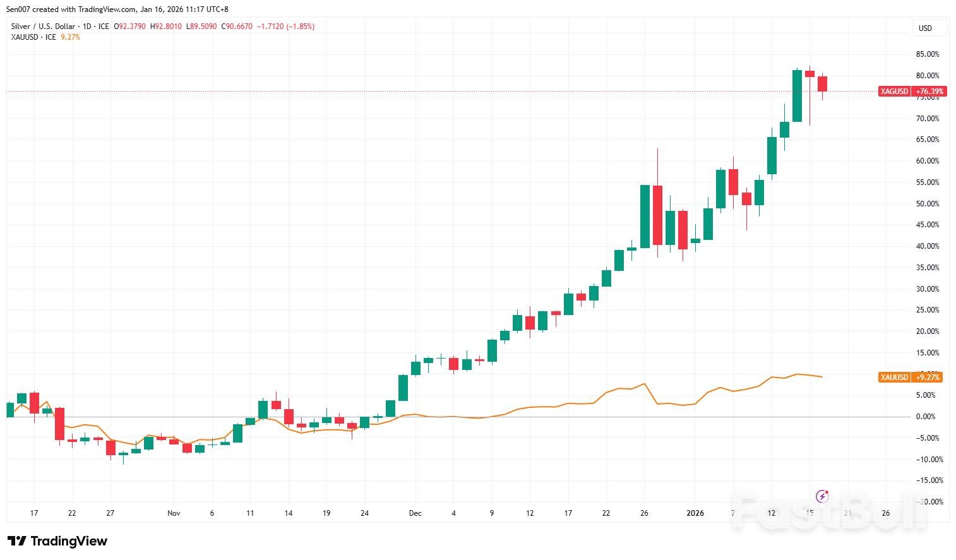
Task: Click the 1D interval in the legend
Action: point(87,27)
